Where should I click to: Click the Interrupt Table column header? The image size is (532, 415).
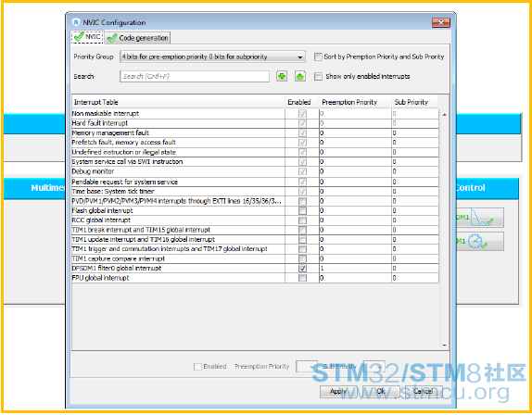coord(178,102)
